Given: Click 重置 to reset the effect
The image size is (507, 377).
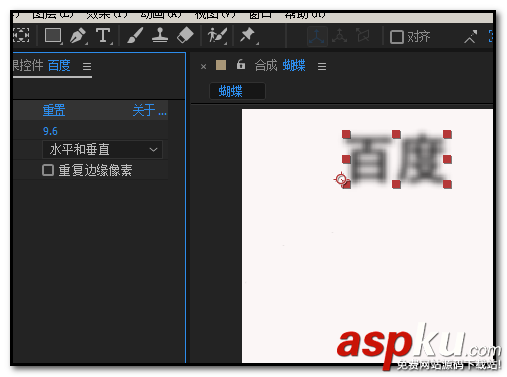Looking at the screenshot, I should pyautogui.click(x=54, y=110).
